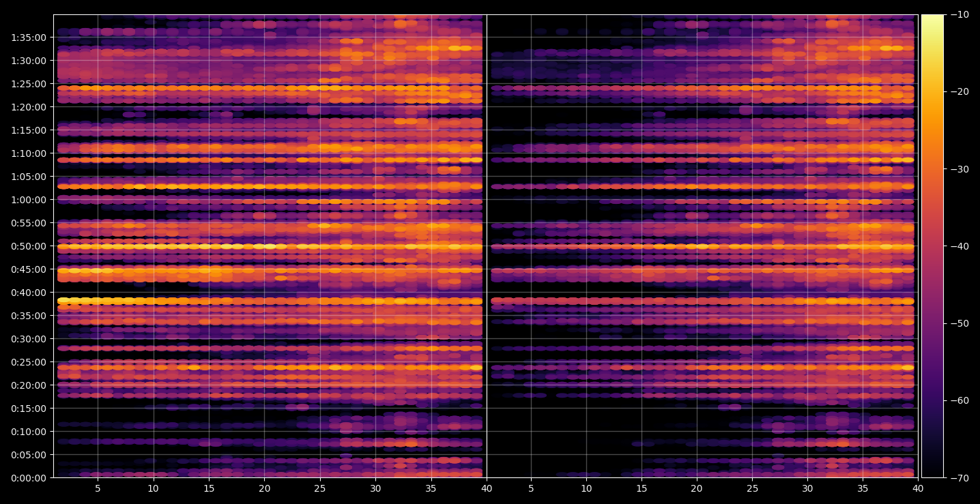This screenshot has height=504, width=980.
Task: Select the 0:30:00 time axis label
Action: point(29,339)
